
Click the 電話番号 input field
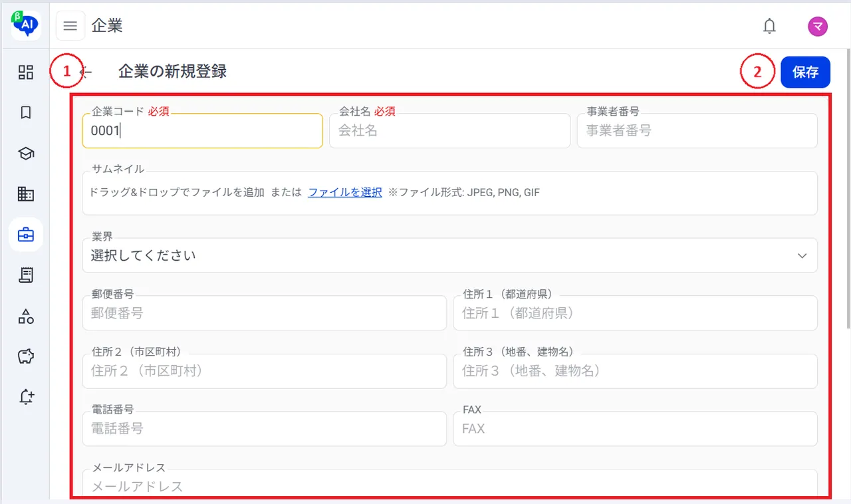click(x=265, y=428)
